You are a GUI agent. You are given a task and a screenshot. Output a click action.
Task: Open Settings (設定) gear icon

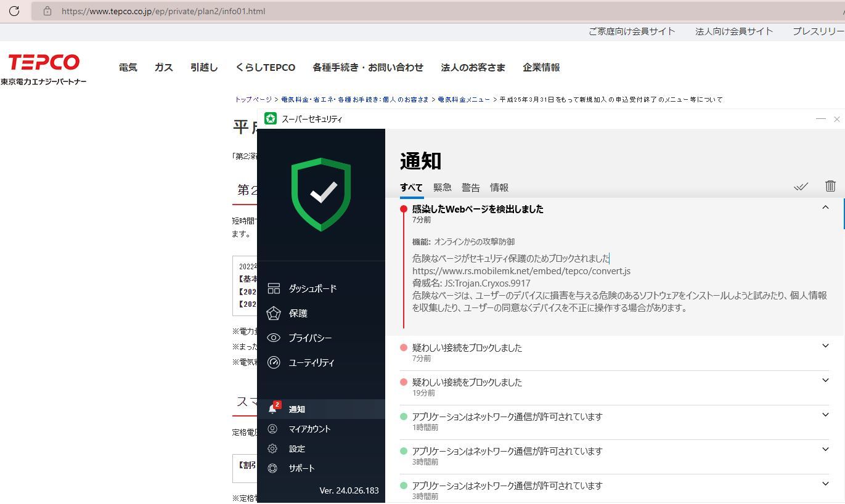[272, 449]
